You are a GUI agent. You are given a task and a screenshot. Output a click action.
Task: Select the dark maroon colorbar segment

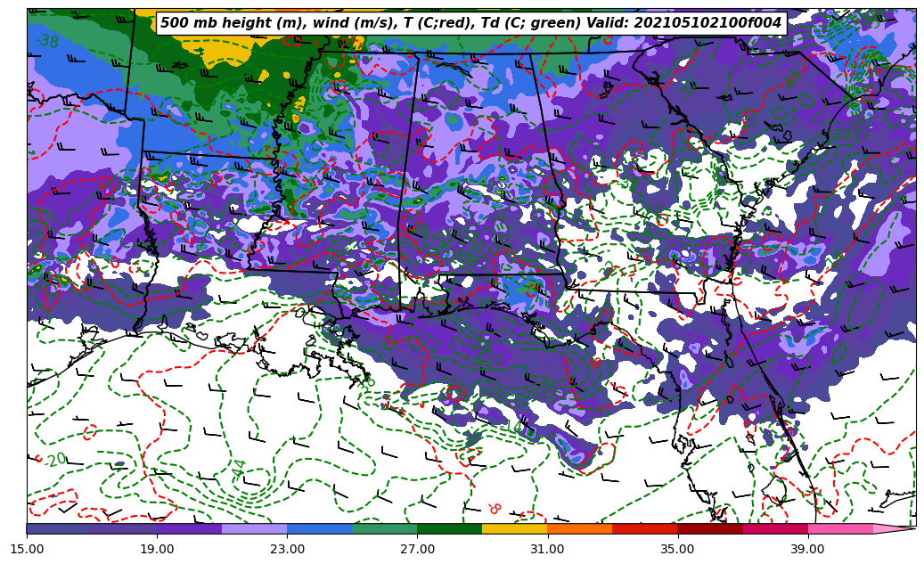pyautogui.click(x=709, y=528)
